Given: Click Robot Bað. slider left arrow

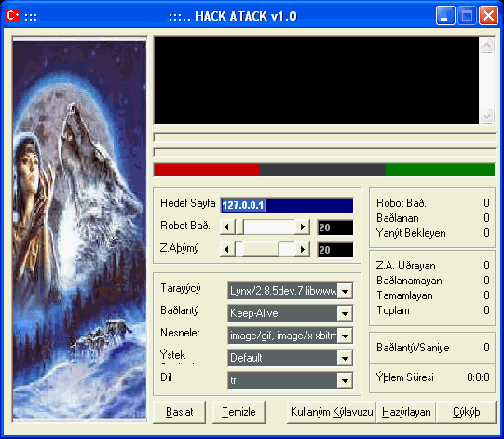Looking at the screenshot, I should click(227, 227).
